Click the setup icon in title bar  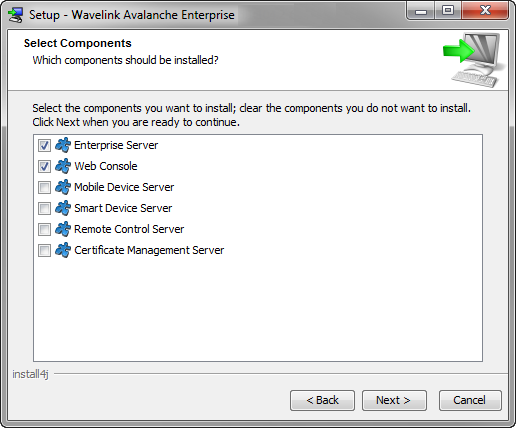coord(16,15)
